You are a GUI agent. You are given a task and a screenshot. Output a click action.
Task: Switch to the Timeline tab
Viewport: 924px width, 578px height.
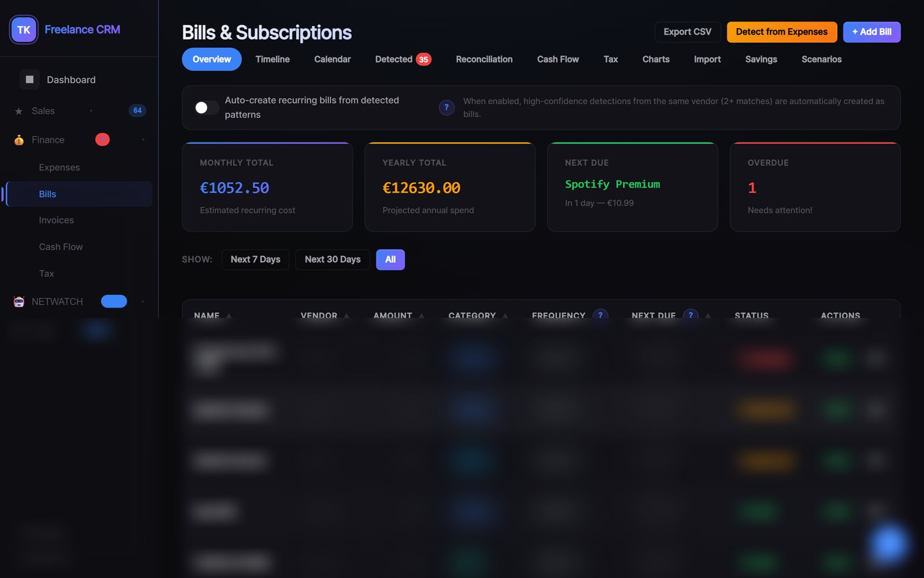pyautogui.click(x=273, y=60)
